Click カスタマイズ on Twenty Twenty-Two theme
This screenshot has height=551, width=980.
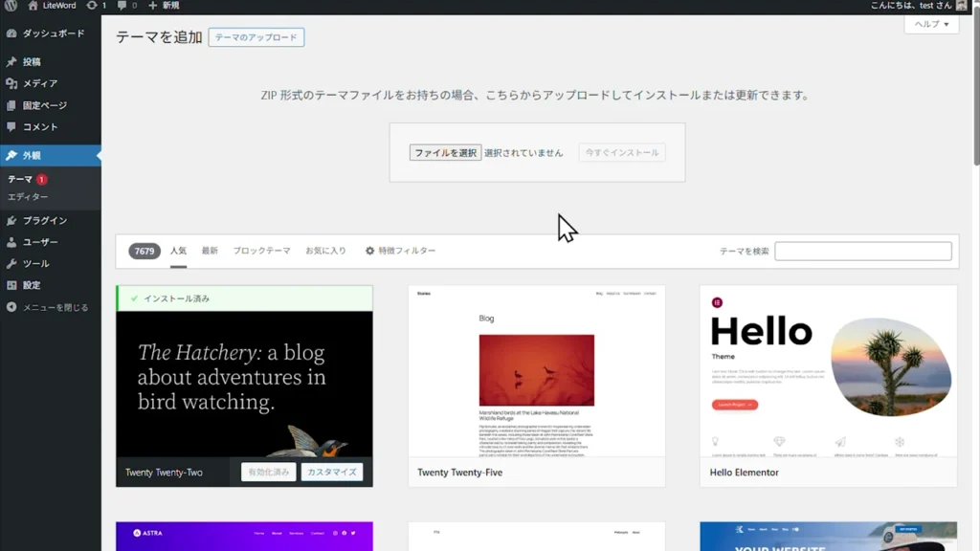pos(331,472)
